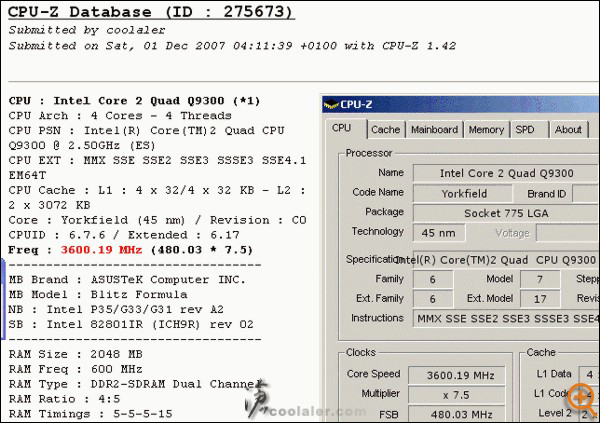Click the Code Name field Yorkfield
The image size is (600, 423).
tap(463, 193)
